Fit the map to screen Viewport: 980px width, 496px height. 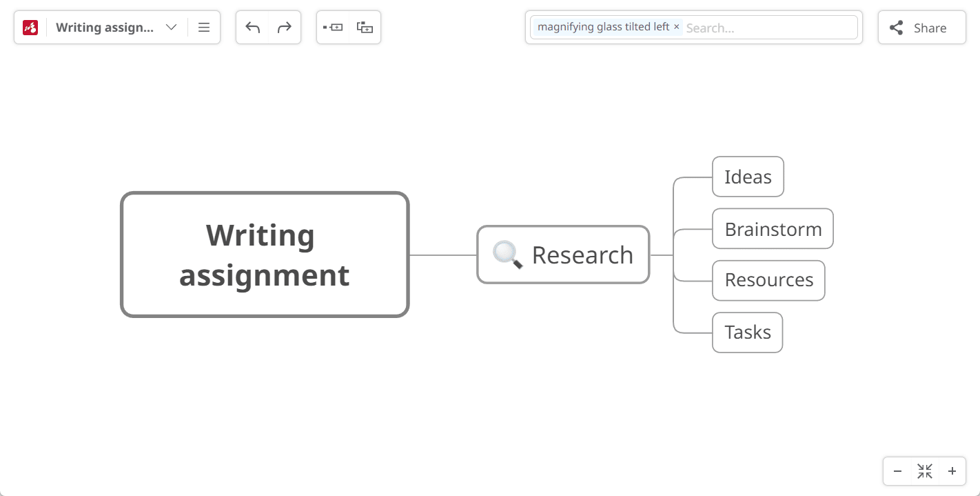click(x=925, y=471)
